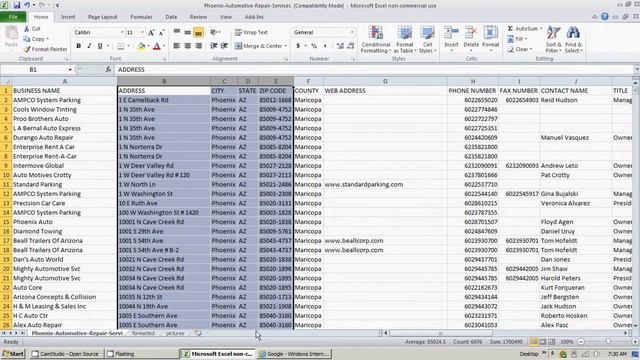Click AutoSum button
The image size is (640, 360).
pyautogui.click(x=524, y=29)
